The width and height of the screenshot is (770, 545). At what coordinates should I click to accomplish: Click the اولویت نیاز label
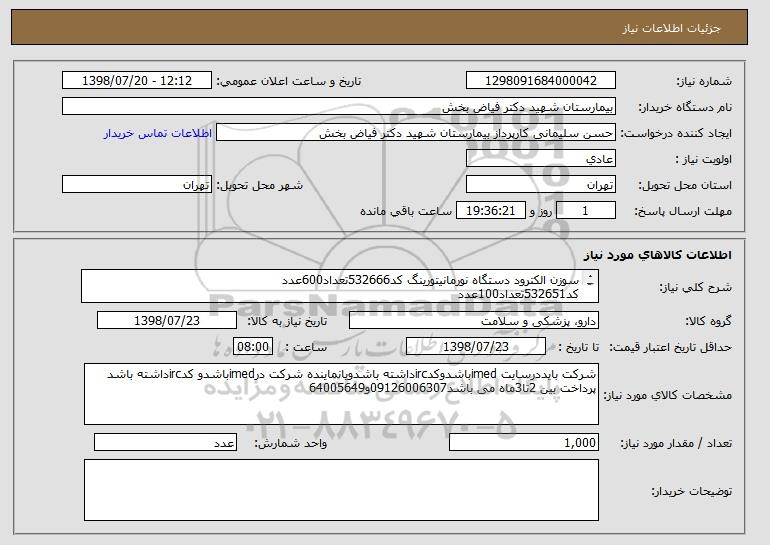tap(703, 160)
